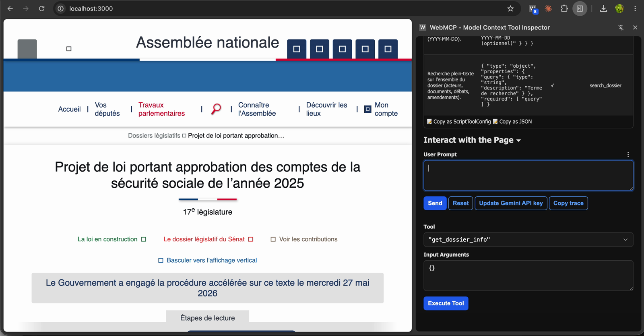Reload the localhost page
The width and height of the screenshot is (644, 336).
[x=41, y=8]
